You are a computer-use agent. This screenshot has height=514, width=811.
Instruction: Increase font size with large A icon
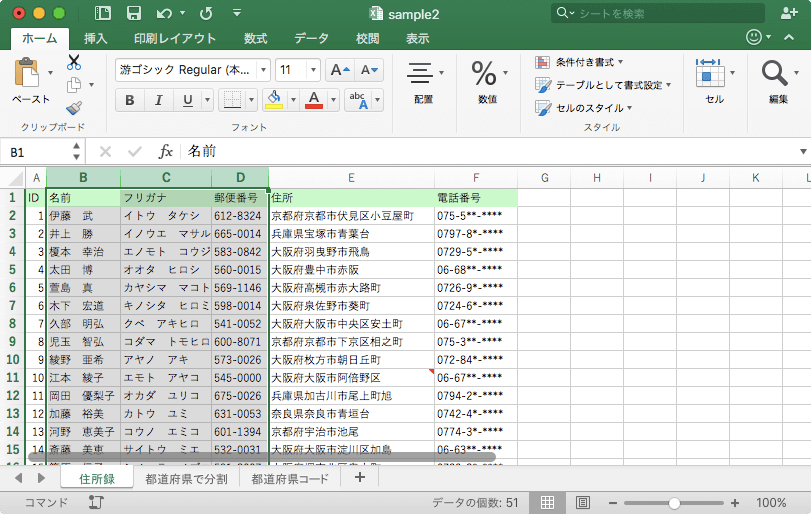(340, 70)
